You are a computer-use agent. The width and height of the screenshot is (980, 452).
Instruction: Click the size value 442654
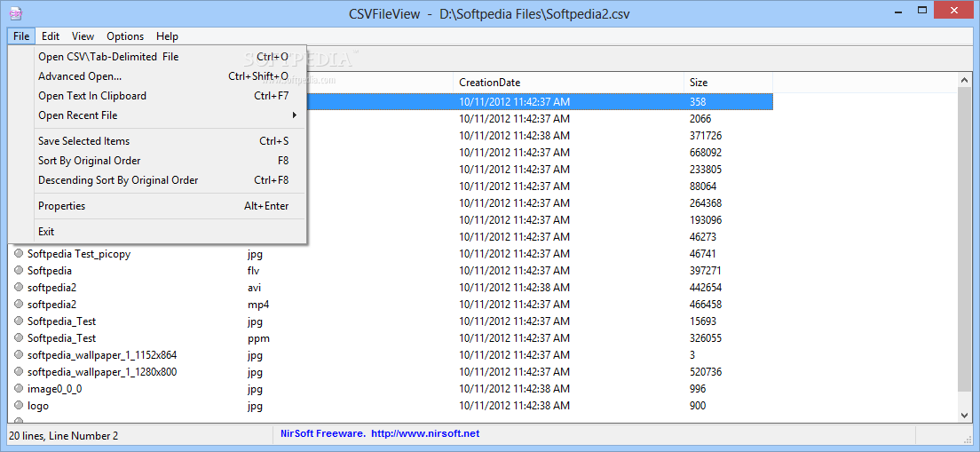point(706,288)
